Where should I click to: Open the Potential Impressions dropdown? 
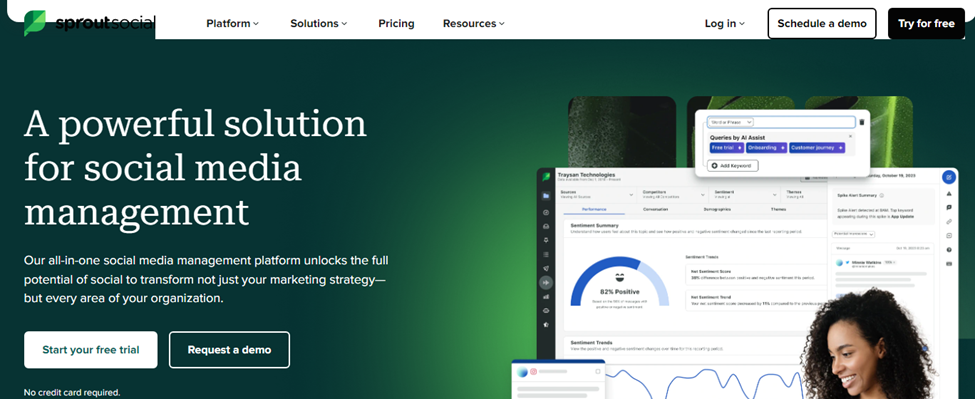coord(854,234)
